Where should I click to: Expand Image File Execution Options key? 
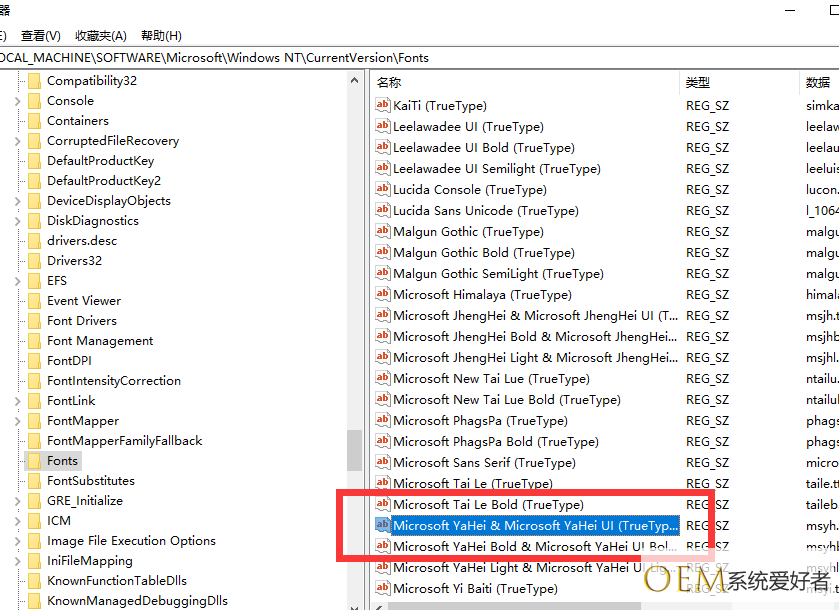[17, 541]
